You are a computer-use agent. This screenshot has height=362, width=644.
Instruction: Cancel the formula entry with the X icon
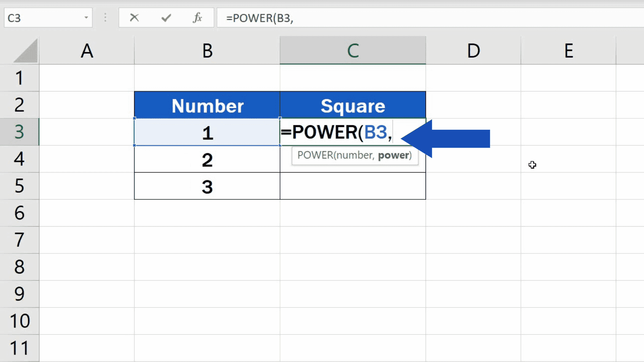pyautogui.click(x=134, y=18)
